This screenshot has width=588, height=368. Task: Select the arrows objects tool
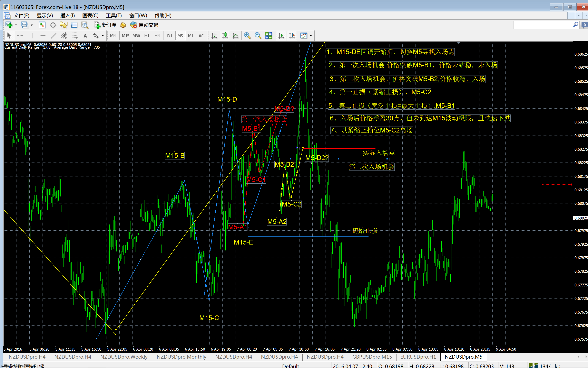[x=96, y=36]
